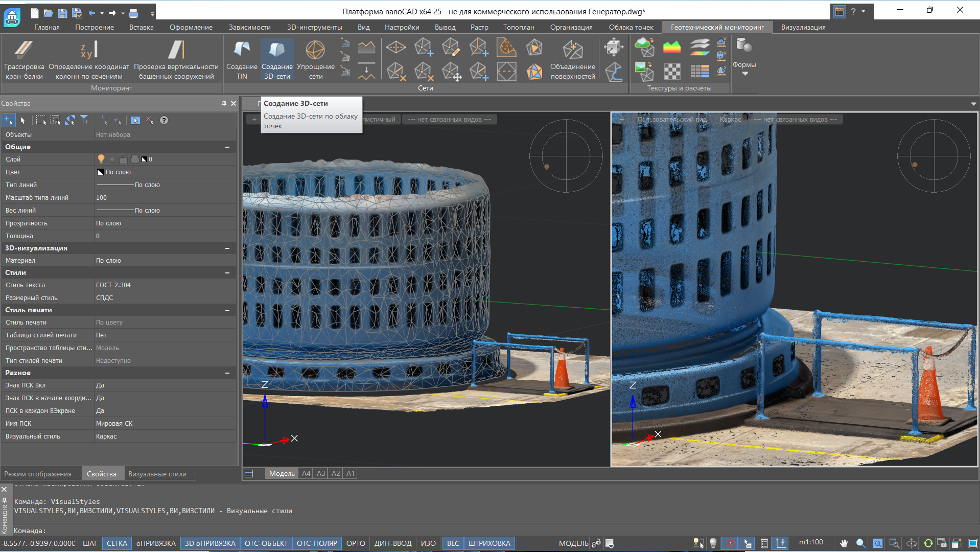Switch to the A4 layout tab
The image size is (980, 552).
[x=306, y=473]
